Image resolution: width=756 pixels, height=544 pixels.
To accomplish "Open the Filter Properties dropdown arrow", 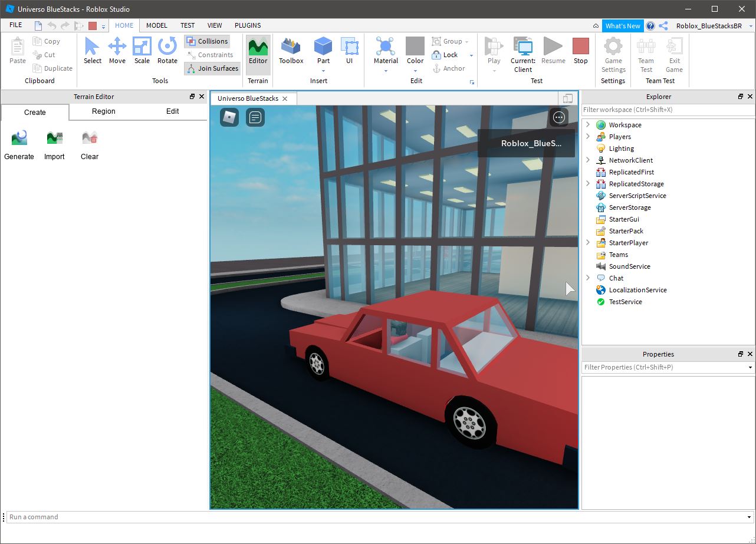I will tap(750, 368).
